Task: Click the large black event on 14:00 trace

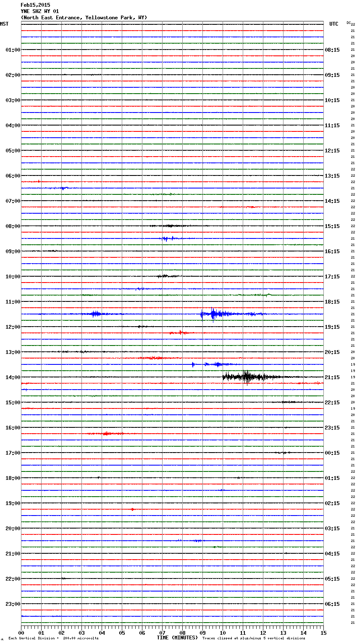Action: pyautogui.click(x=252, y=377)
